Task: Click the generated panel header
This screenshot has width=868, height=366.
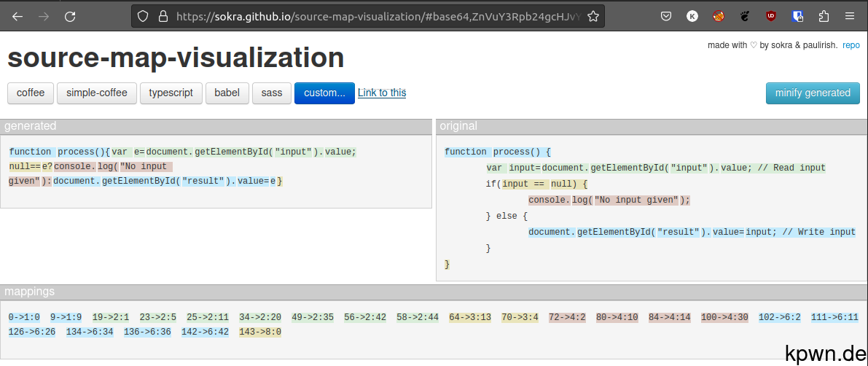Action: (216, 126)
